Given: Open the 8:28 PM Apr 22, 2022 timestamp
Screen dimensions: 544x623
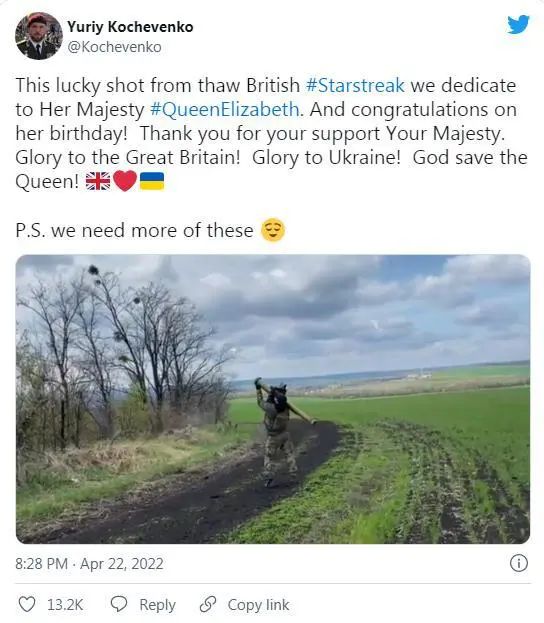Looking at the screenshot, I should pos(89,564).
